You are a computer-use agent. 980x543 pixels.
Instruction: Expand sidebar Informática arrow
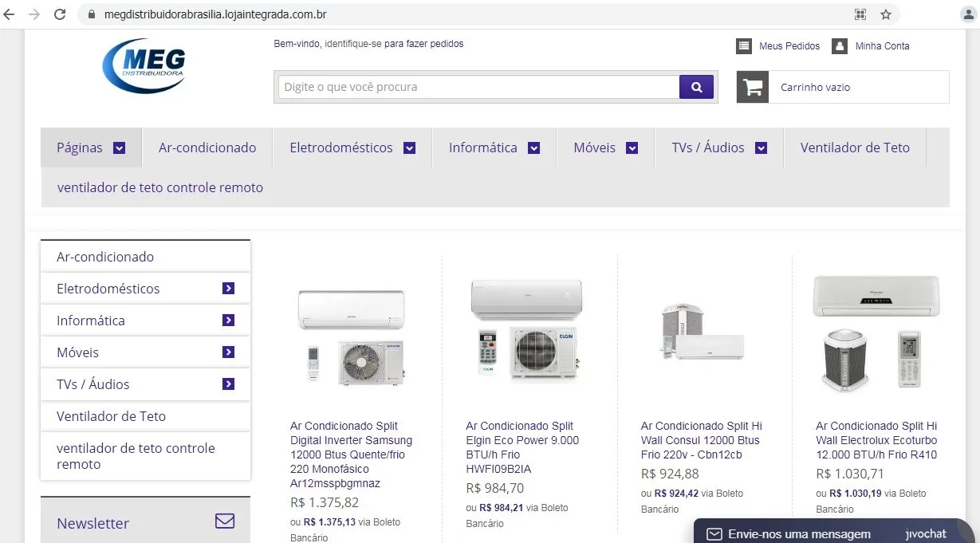coord(229,321)
